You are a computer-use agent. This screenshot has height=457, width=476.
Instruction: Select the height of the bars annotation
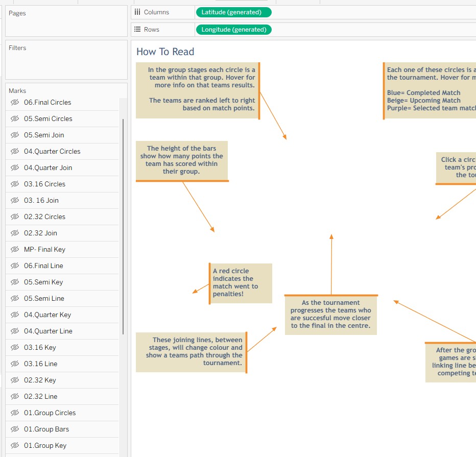pyautogui.click(x=182, y=160)
